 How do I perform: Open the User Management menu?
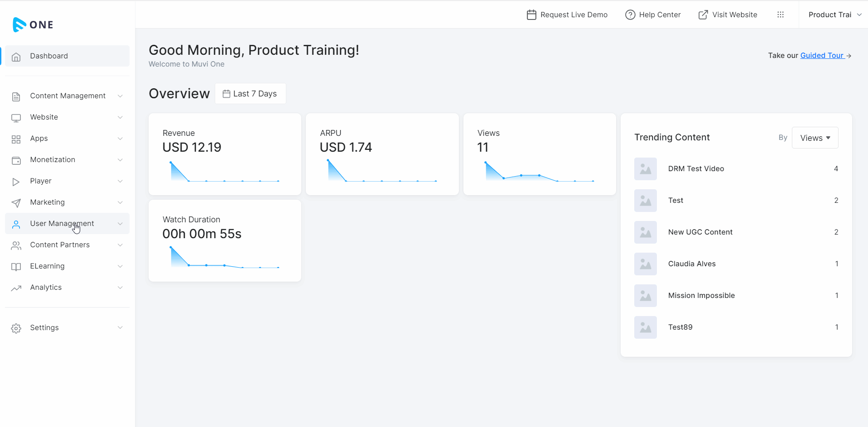(67, 223)
